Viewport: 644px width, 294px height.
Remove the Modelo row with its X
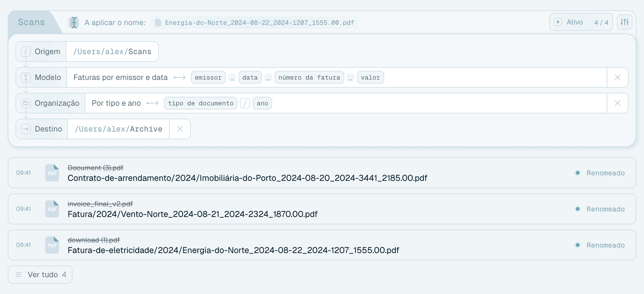coord(618,77)
